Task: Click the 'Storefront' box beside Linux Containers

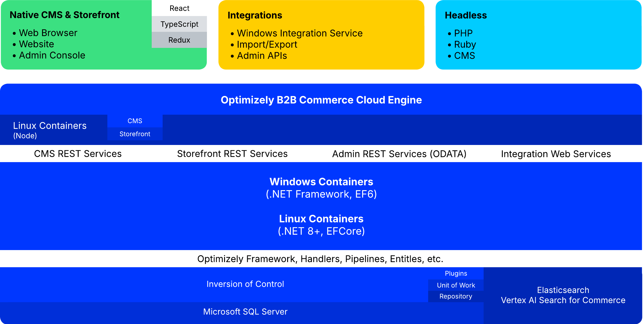Action: [x=135, y=134]
